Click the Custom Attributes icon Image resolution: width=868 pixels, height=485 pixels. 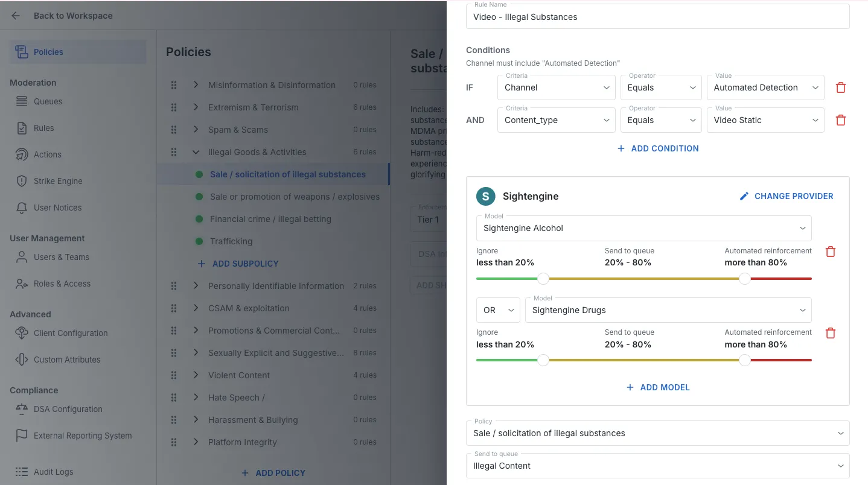(22, 360)
